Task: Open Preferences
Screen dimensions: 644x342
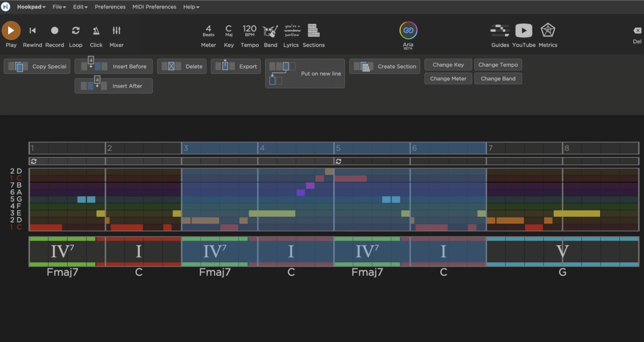Action: [110, 7]
